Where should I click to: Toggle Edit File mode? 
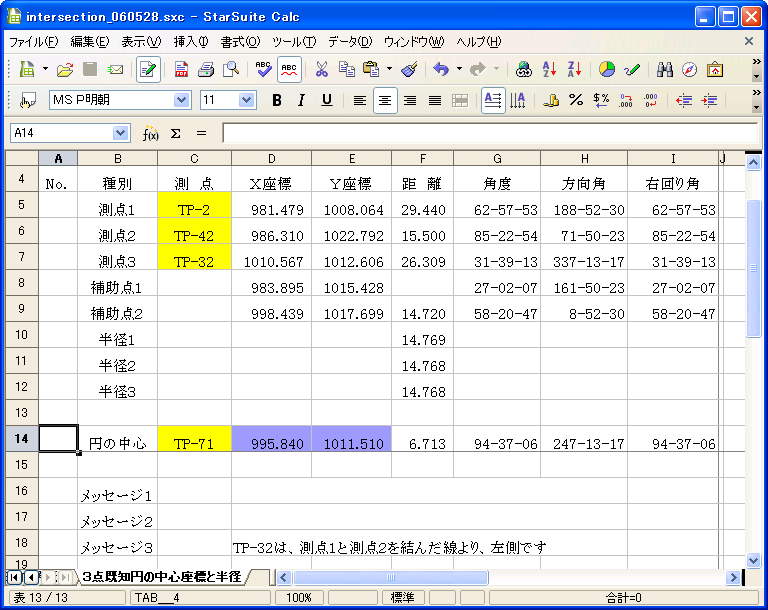[148, 70]
